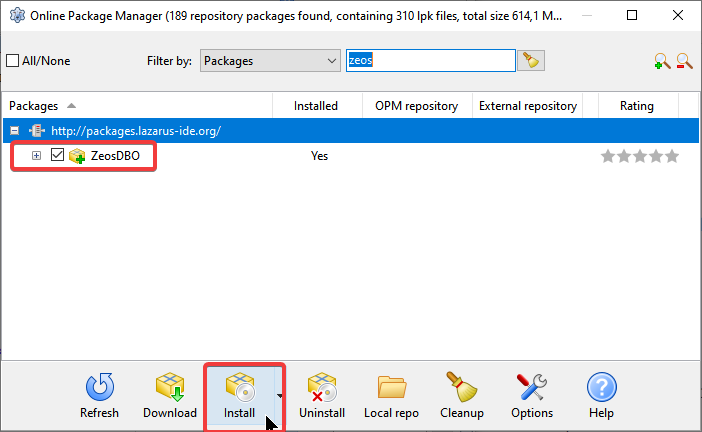Uncheck the ZeosDBO package checkbox
The width and height of the screenshot is (702, 432).
coord(57,155)
